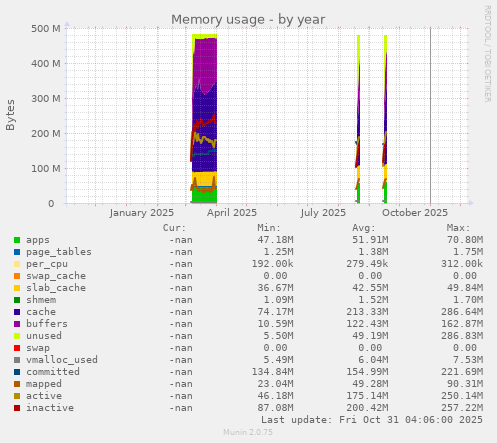This screenshot has width=497, height=443.
Task: Click the 'active' legend label
Action: [x=44, y=396]
